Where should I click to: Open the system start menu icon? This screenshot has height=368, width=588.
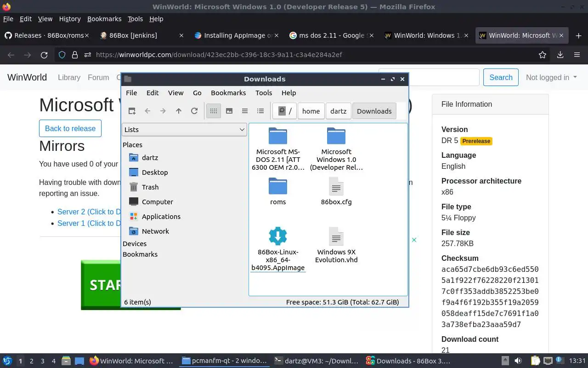7,361
